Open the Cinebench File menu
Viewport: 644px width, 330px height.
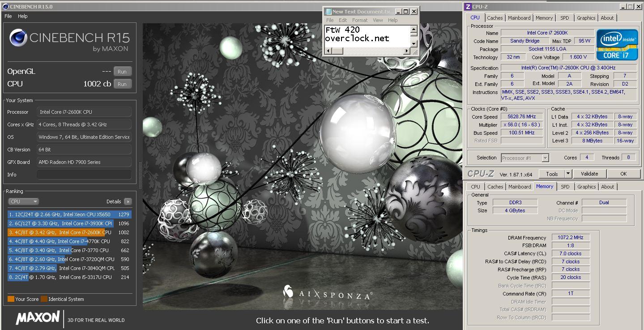click(8, 16)
